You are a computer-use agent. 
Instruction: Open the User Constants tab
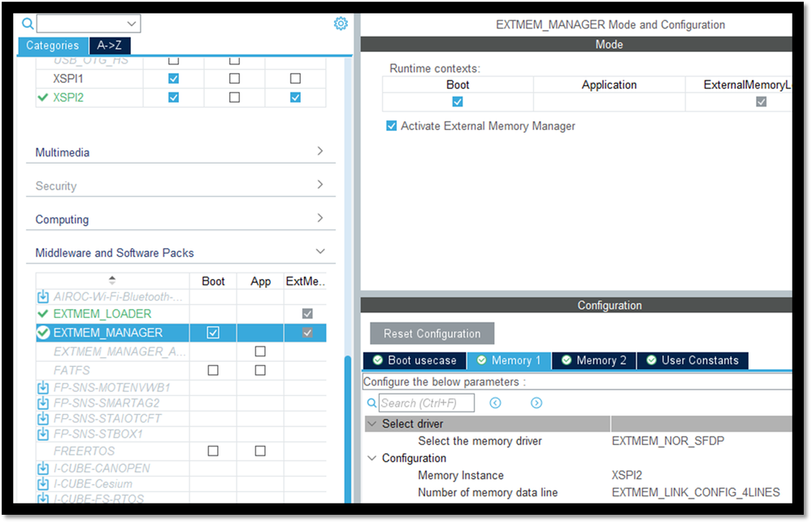pyautogui.click(x=693, y=360)
